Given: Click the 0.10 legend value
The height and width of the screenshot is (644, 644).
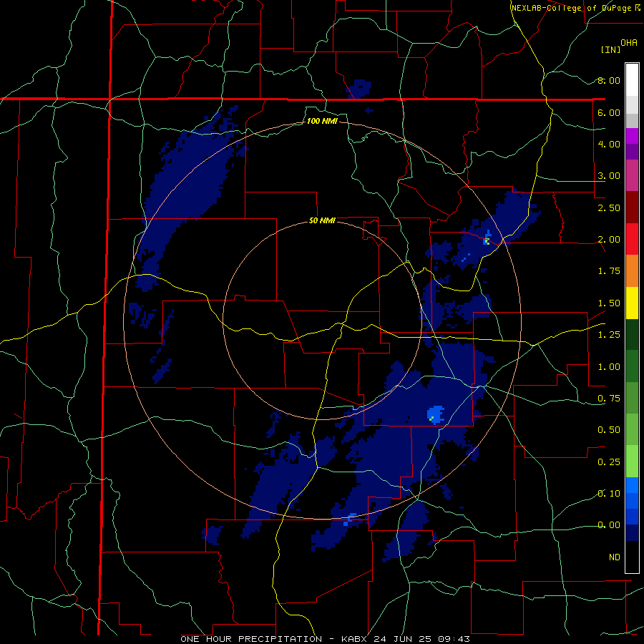Looking at the screenshot, I should click(609, 494).
